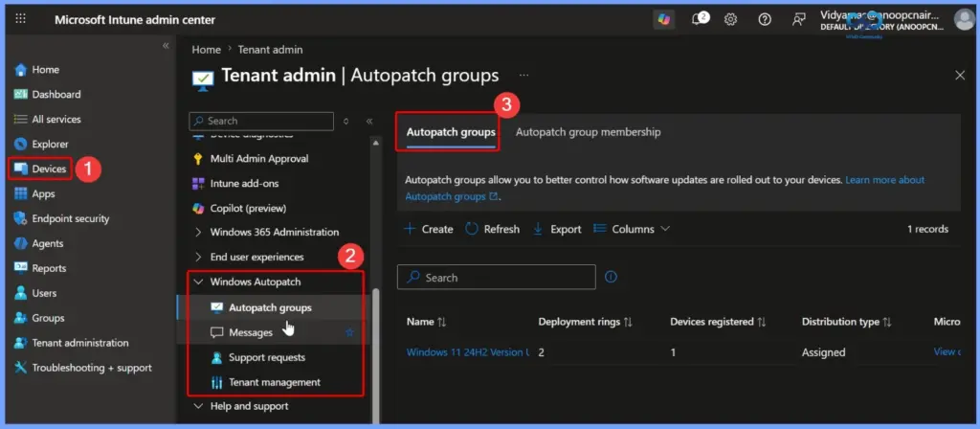Sort by Devices registered column
980x429 pixels.
coord(718,322)
